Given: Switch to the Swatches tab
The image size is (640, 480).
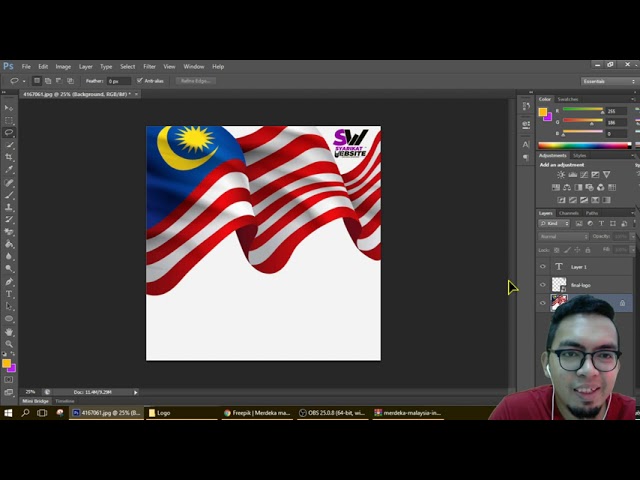Looking at the screenshot, I should click(568, 99).
